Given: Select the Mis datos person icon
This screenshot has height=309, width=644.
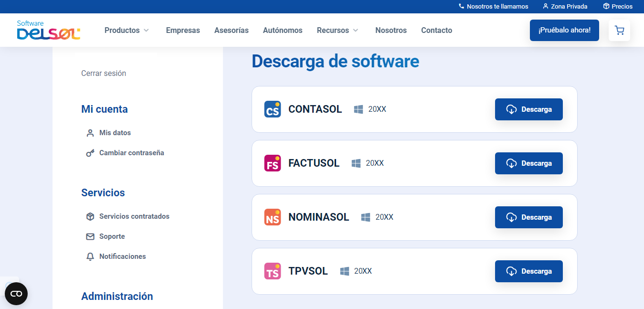Looking at the screenshot, I should click(x=90, y=133).
